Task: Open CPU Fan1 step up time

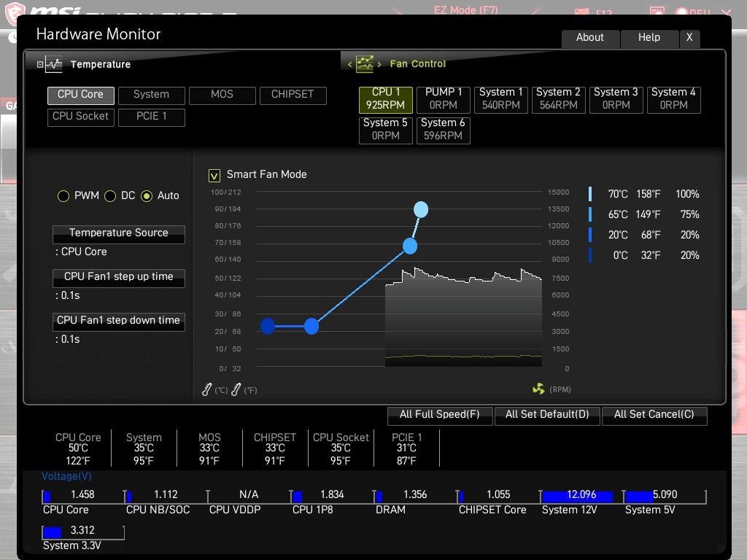Action: pyautogui.click(x=119, y=278)
